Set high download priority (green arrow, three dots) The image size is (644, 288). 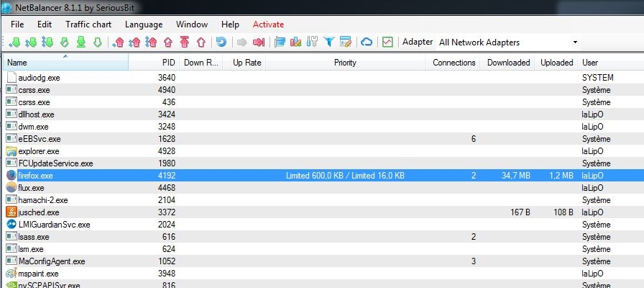[47, 42]
